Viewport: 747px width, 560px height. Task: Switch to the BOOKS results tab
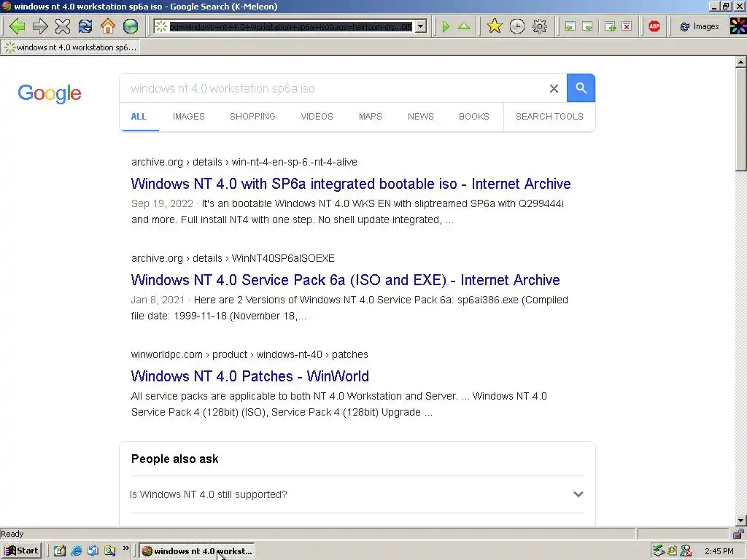click(x=474, y=117)
